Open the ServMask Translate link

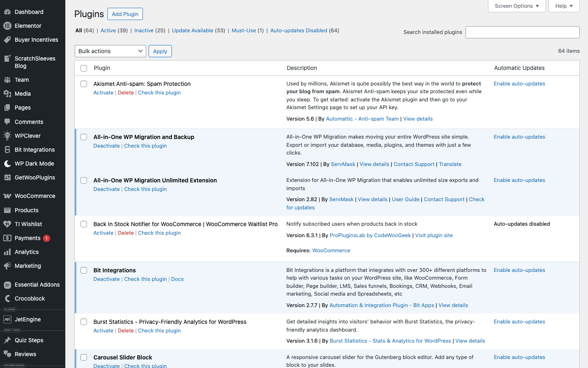click(x=450, y=164)
